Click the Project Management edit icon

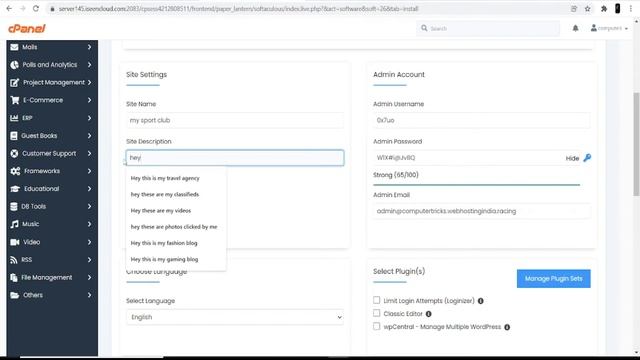(x=14, y=82)
